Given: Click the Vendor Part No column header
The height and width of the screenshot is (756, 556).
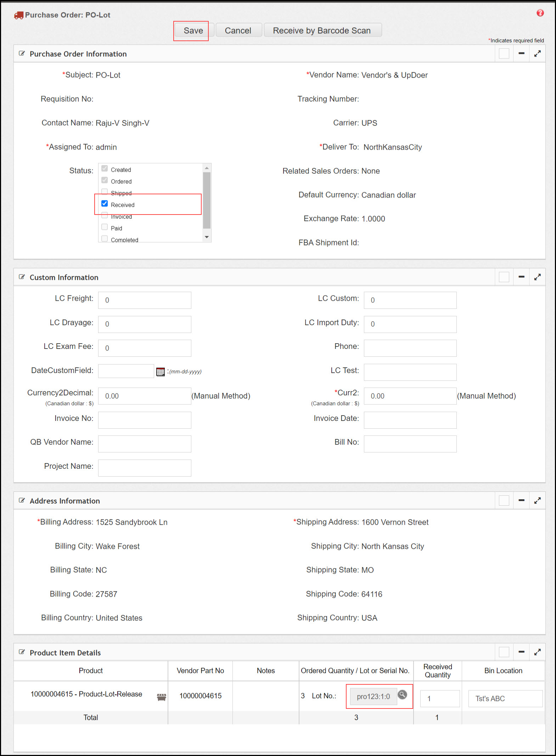Looking at the screenshot, I should click(x=200, y=671).
